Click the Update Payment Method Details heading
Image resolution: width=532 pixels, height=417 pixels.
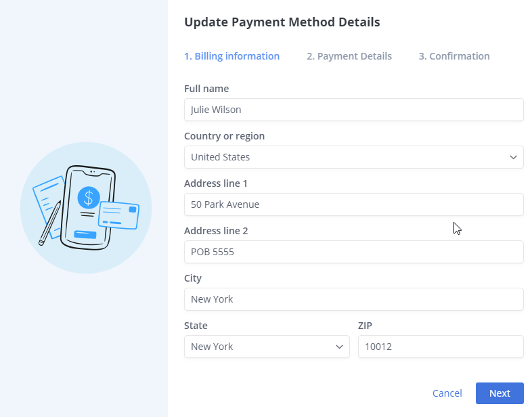(x=282, y=22)
